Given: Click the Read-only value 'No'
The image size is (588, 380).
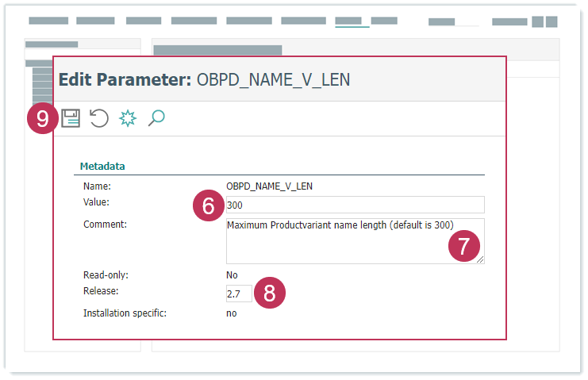Looking at the screenshot, I should point(232,274).
